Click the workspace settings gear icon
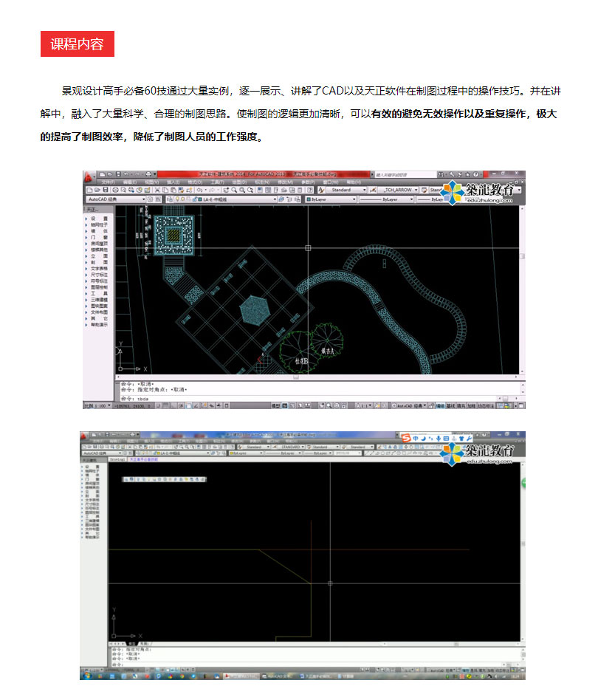This screenshot has width=598, height=700. tap(150, 199)
